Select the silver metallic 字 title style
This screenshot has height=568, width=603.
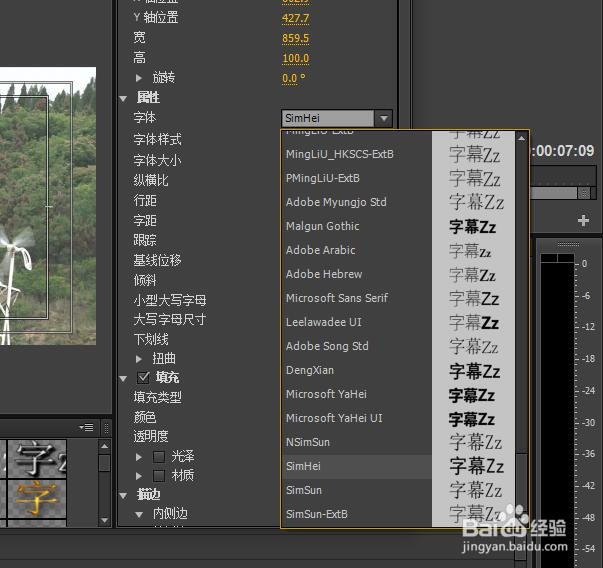(37, 459)
